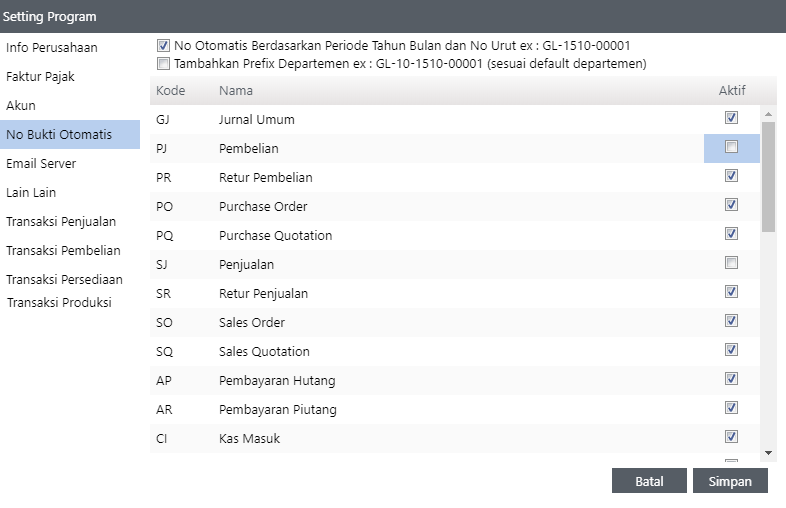Image resolution: width=786 pixels, height=508 pixels.
Task: Enable the Pembelian Aktif checkbox
Action: pyautogui.click(x=731, y=147)
